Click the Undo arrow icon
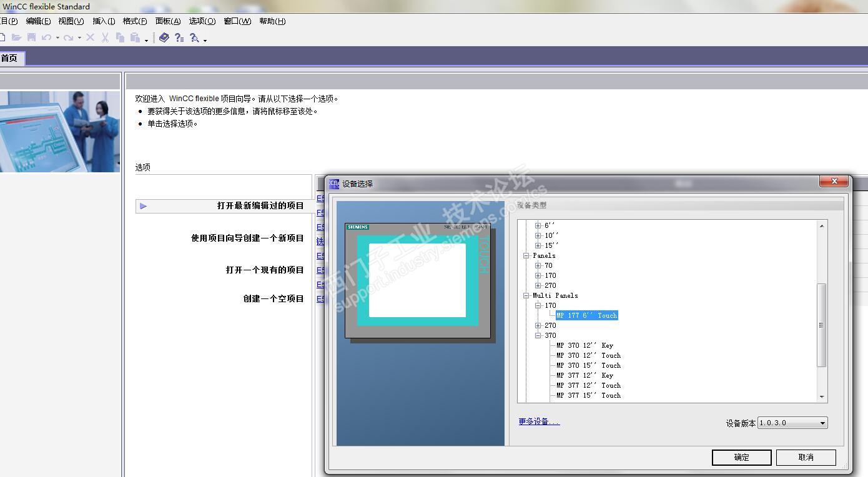This screenshot has width=868, height=477. [x=46, y=37]
